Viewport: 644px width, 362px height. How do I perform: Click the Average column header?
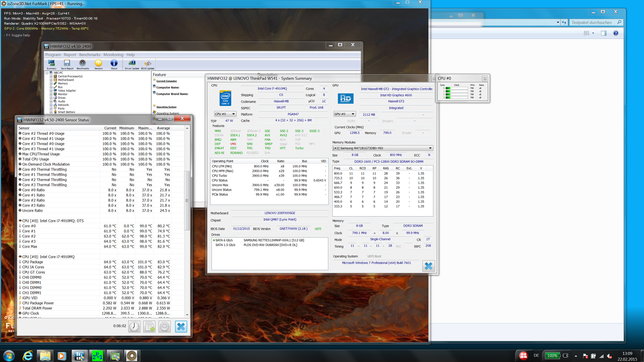(163, 128)
